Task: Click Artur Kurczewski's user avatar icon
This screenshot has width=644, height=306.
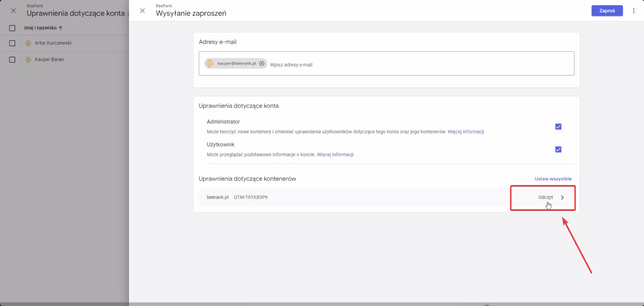Action: pyautogui.click(x=28, y=43)
